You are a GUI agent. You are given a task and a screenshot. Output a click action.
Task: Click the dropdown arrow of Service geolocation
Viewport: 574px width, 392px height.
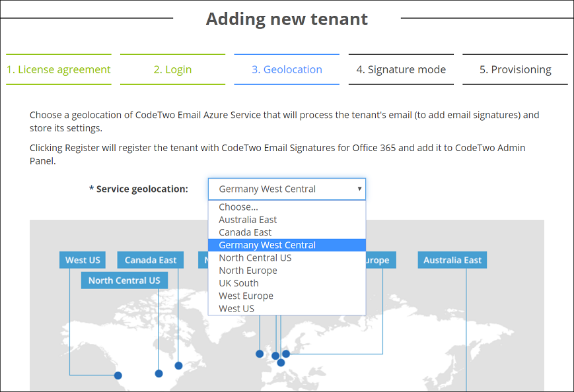point(359,189)
